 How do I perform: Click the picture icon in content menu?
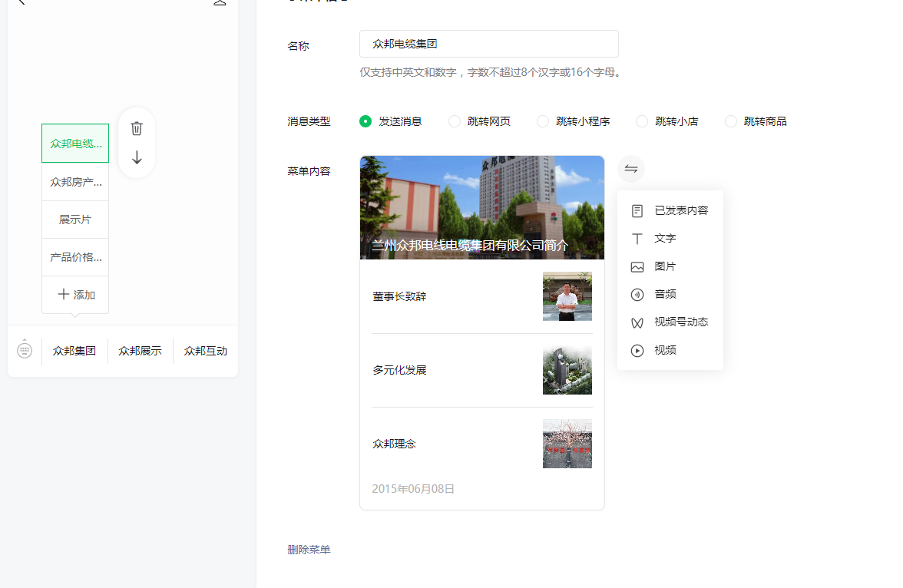point(637,266)
